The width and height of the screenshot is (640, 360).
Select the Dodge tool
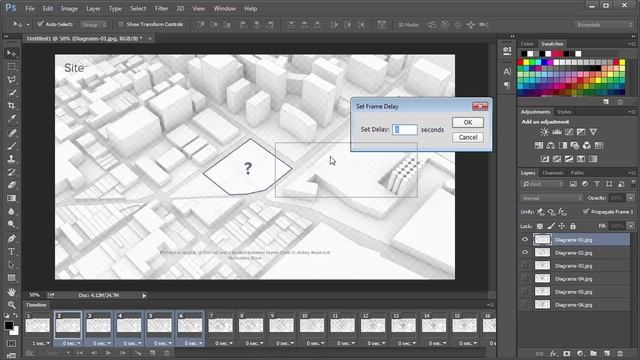(x=11, y=224)
